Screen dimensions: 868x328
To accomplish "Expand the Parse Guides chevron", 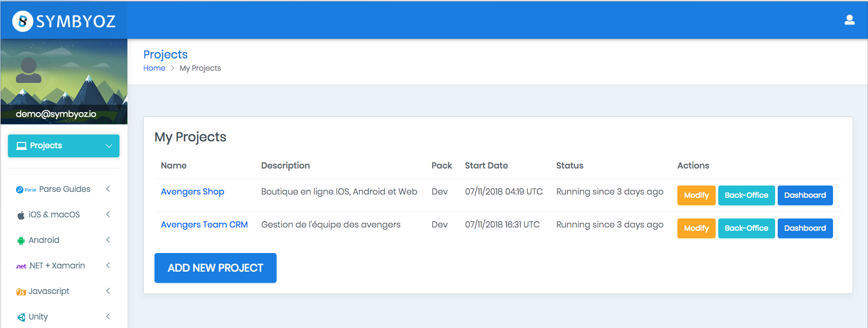I will point(108,189).
